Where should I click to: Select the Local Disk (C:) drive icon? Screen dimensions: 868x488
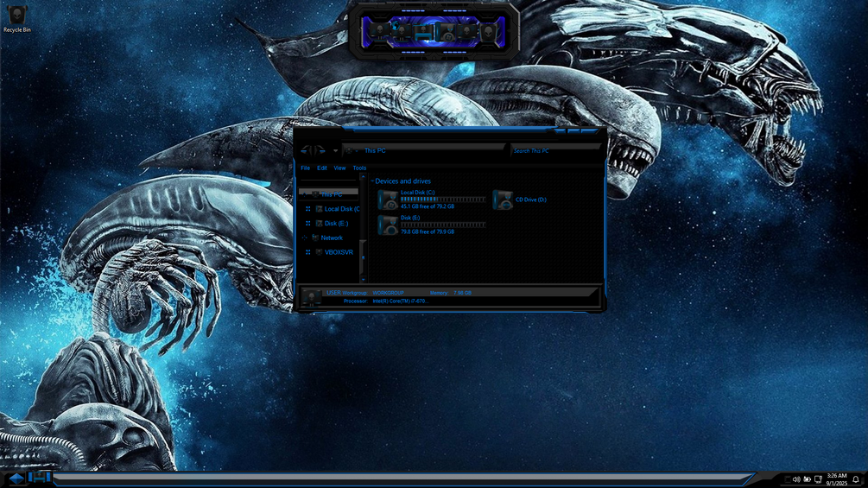click(388, 200)
